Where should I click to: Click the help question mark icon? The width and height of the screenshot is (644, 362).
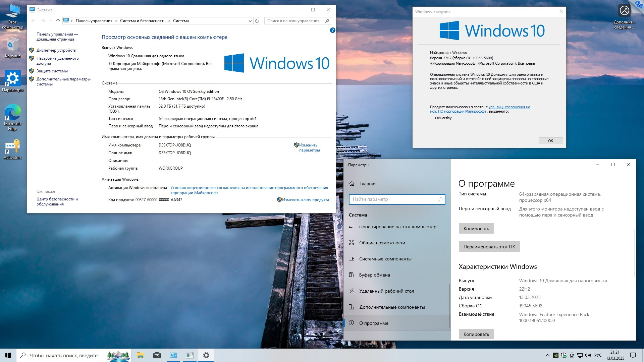[332, 30]
